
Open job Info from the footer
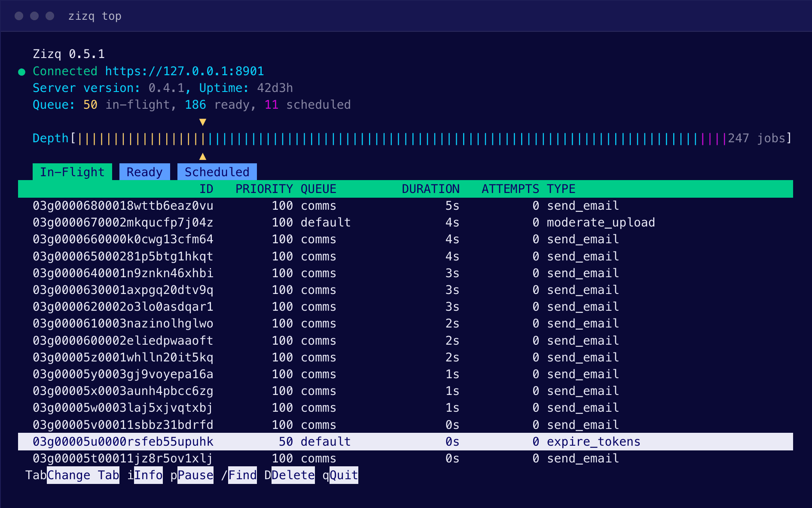coord(148,475)
